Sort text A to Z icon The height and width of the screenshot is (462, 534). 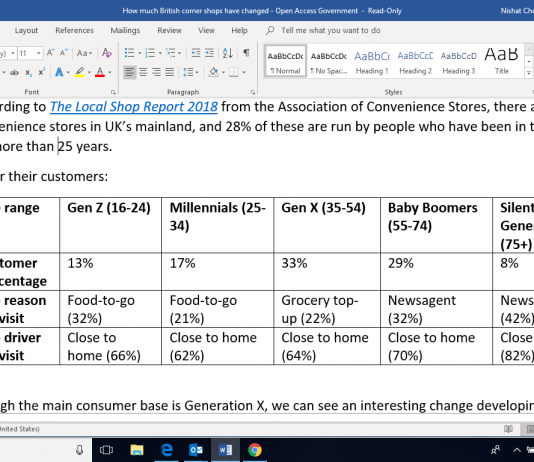coord(227,53)
